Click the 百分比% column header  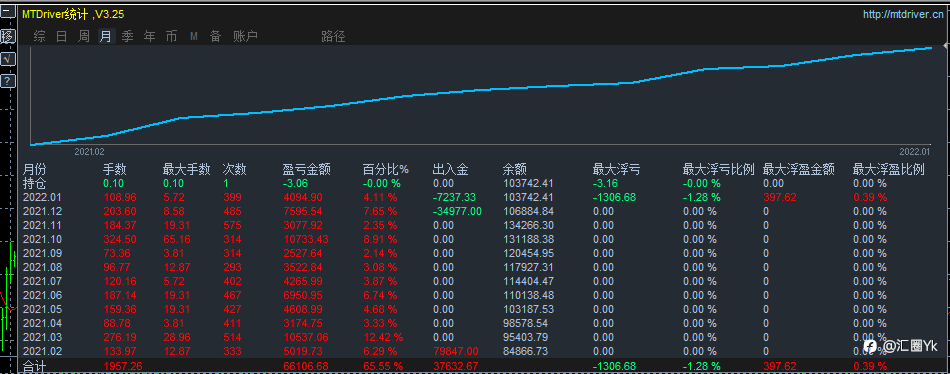(386, 169)
